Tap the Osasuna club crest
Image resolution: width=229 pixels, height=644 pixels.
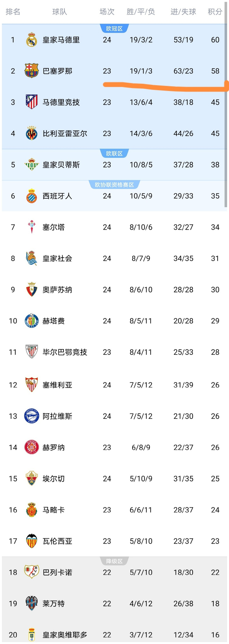[x=32, y=289]
